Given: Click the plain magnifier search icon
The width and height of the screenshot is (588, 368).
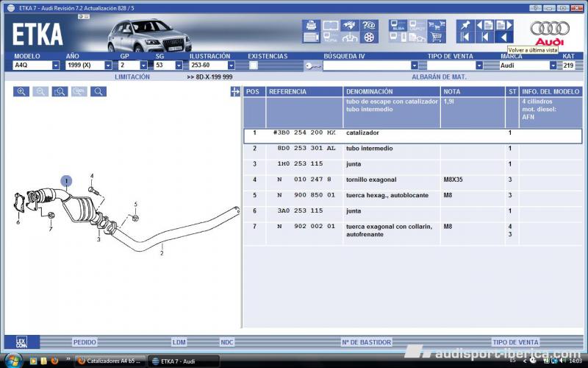Looking at the screenshot, I should click(x=98, y=91).
